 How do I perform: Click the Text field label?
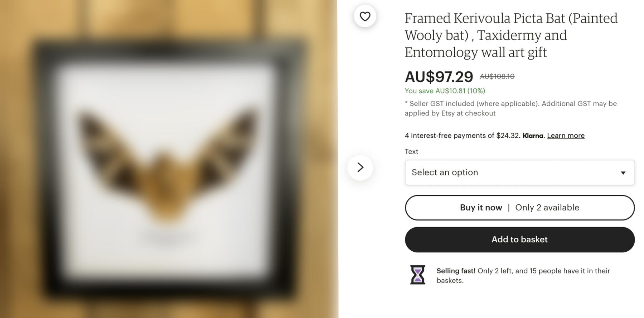pos(411,151)
